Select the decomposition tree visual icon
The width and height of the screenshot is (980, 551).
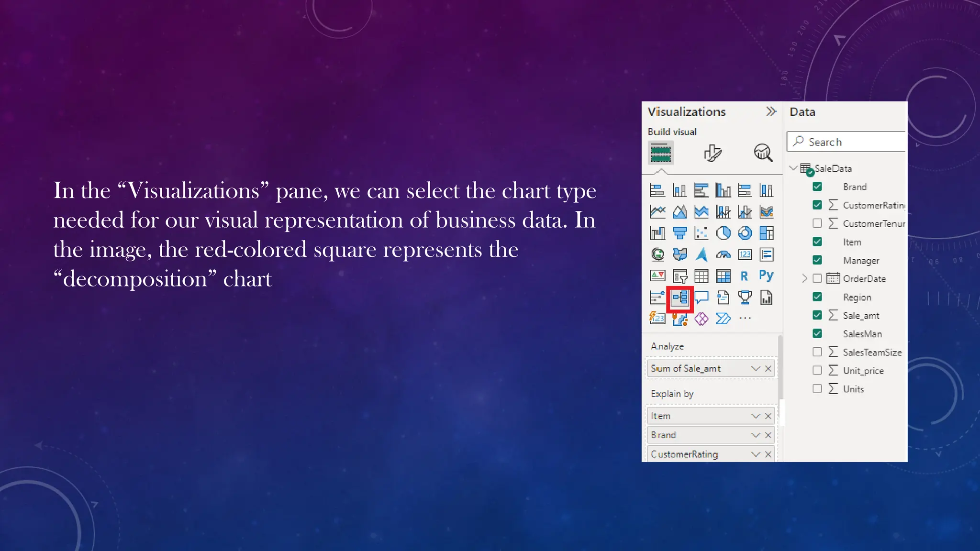coord(679,298)
